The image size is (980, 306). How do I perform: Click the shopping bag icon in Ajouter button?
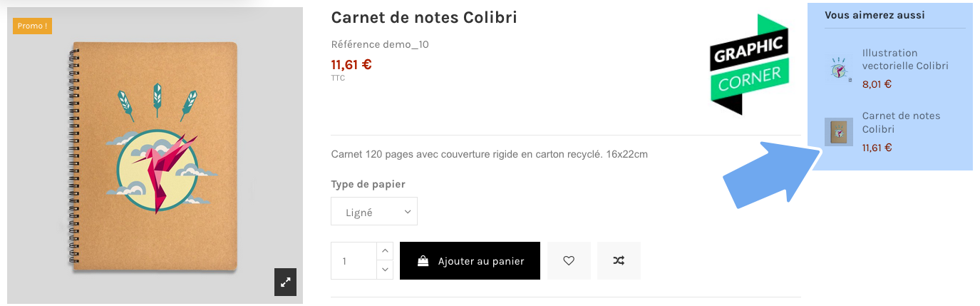[423, 261]
